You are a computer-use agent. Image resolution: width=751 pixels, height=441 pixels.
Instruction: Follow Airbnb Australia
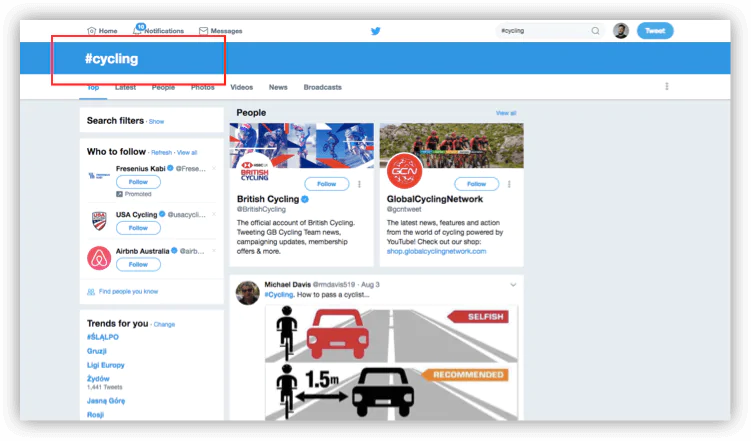[138, 264]
